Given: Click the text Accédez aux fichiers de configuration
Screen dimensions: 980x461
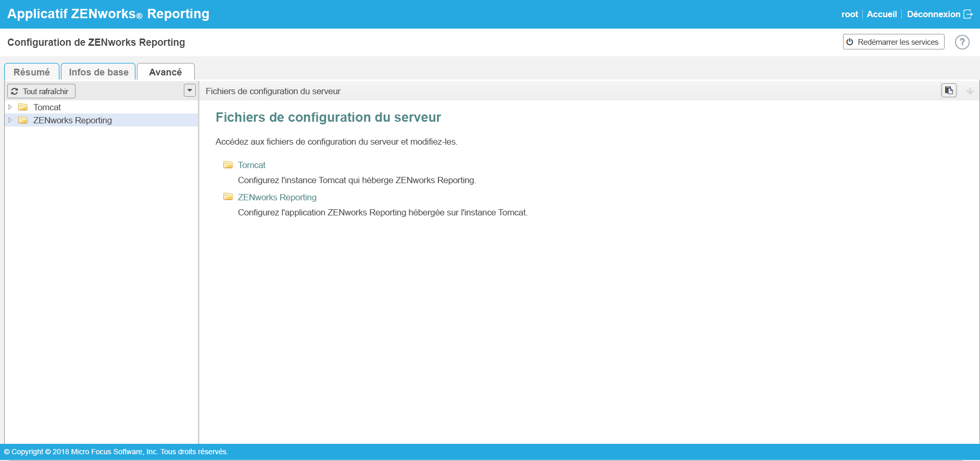Looking at the screenshot, I should pyautogui.click(x=336, y=142).
